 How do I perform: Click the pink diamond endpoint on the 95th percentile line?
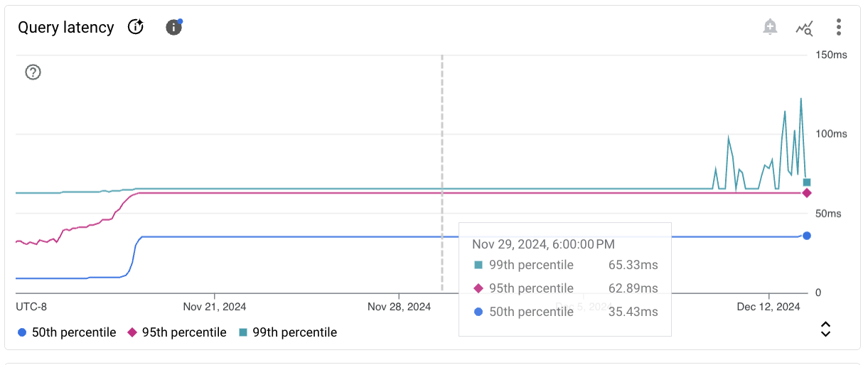(x=807, y=193)
